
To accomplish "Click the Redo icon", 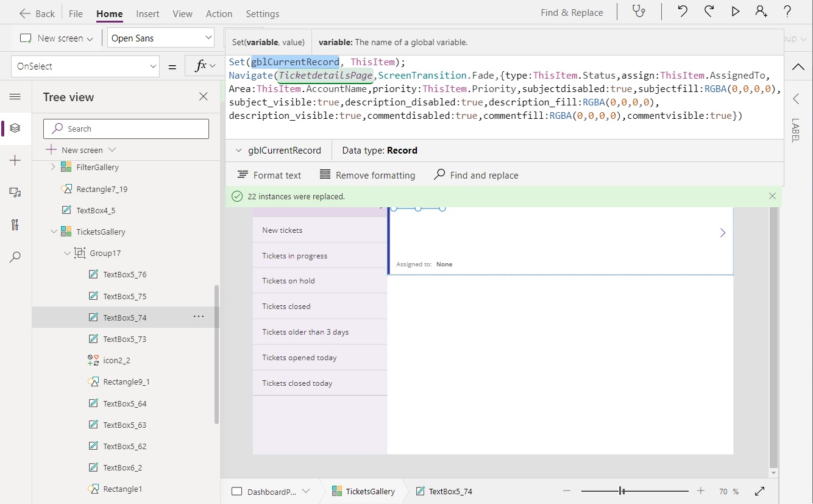I will point(709,12).
